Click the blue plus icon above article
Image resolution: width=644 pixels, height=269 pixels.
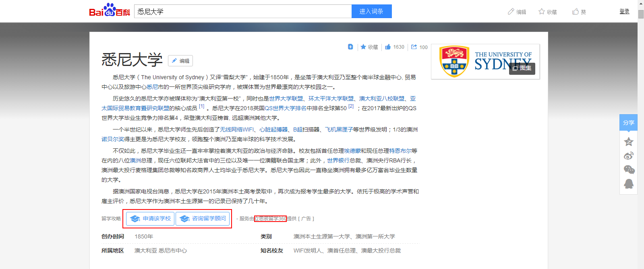(350, 47)
